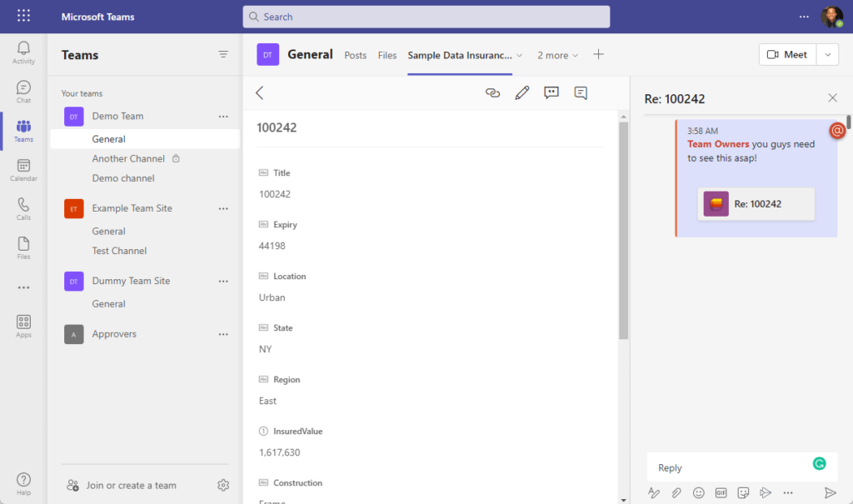Viewport: 853px width, 504px height.
Task: Open Calls in the sidebar
Action: tap(23, 209)
